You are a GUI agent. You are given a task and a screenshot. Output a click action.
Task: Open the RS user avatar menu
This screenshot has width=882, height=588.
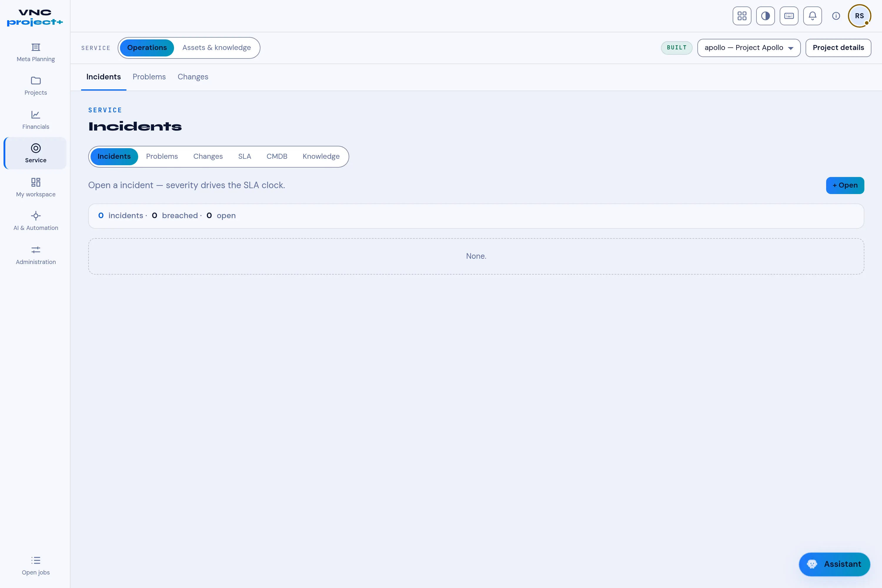point(859,16)
